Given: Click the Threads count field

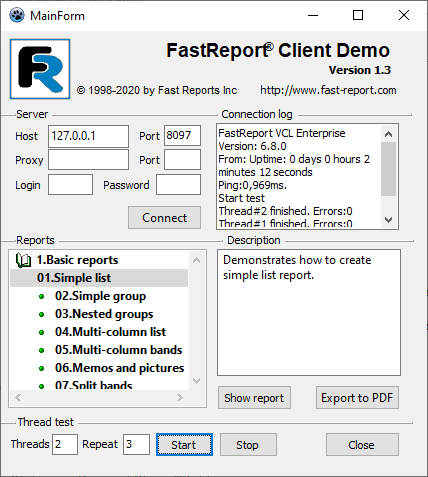Looking at the screenshot, I should (x=65, y=444).
